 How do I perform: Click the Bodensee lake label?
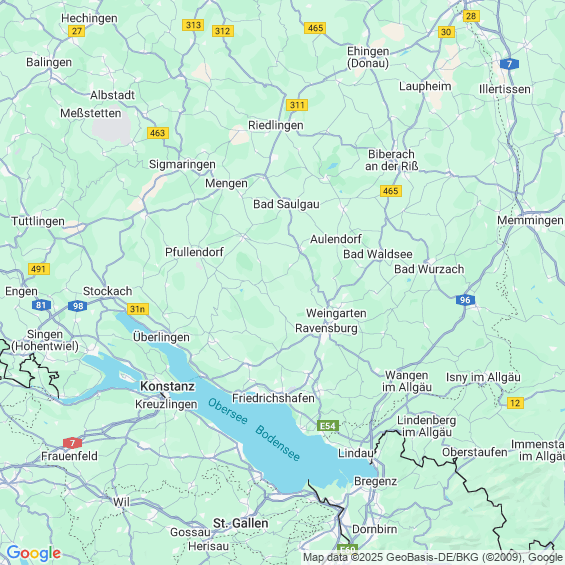pos(277,443)
